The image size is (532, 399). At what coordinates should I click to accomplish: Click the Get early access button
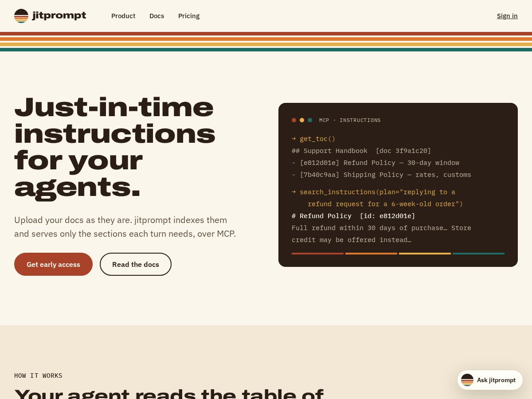(53, 264)
